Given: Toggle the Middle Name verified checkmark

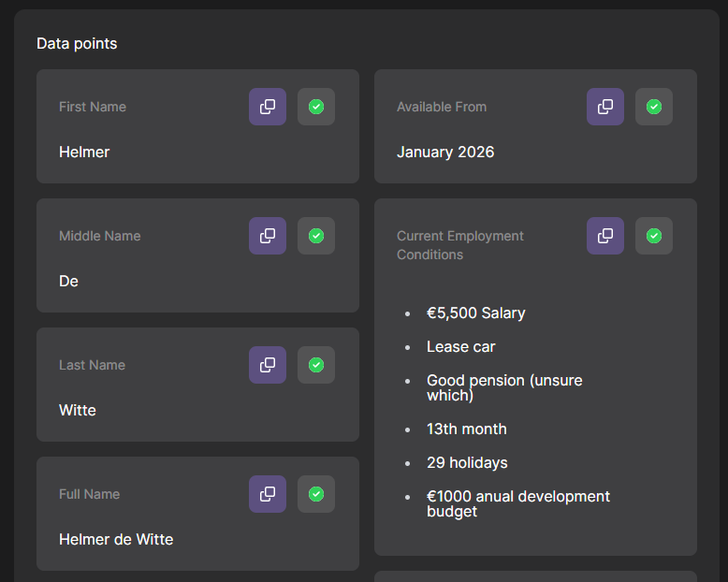Looking at the screenshot, I should [316, 236].
